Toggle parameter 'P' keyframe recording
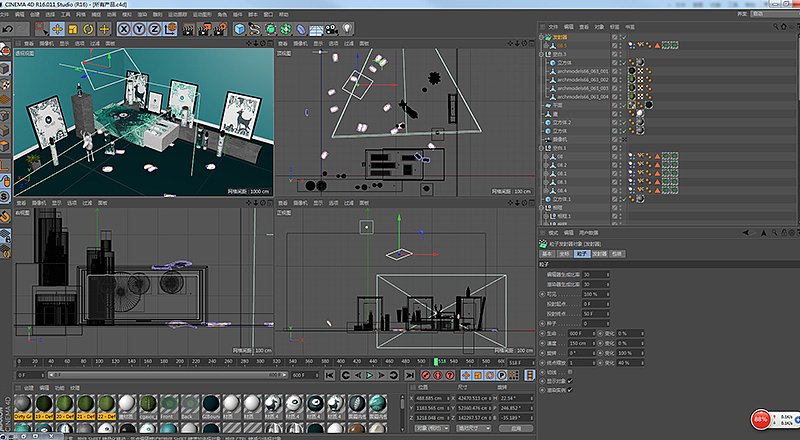The image size is (800, 440). (x=502, y=375)
